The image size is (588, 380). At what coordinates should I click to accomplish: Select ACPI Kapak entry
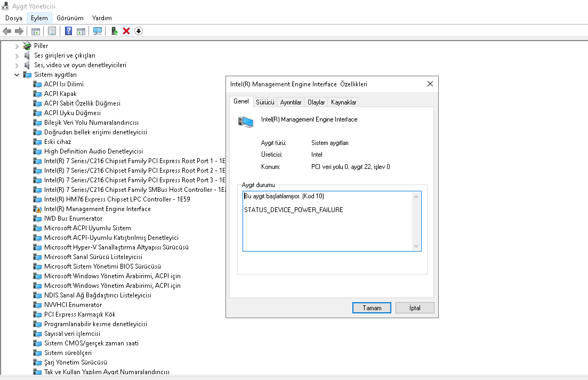point(60,94)
